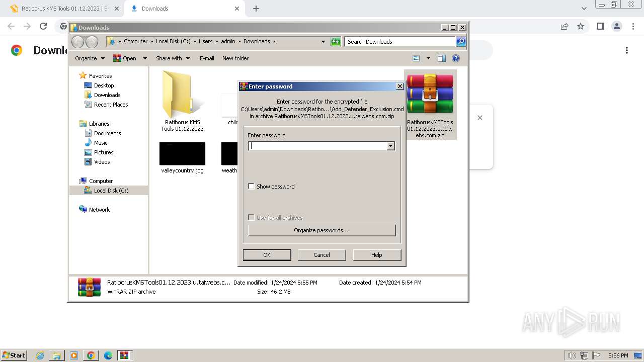The image size is (644, 362).
Task: Select the Ratiborus KMS Tools folder
Action: click(x=182, y=101)
